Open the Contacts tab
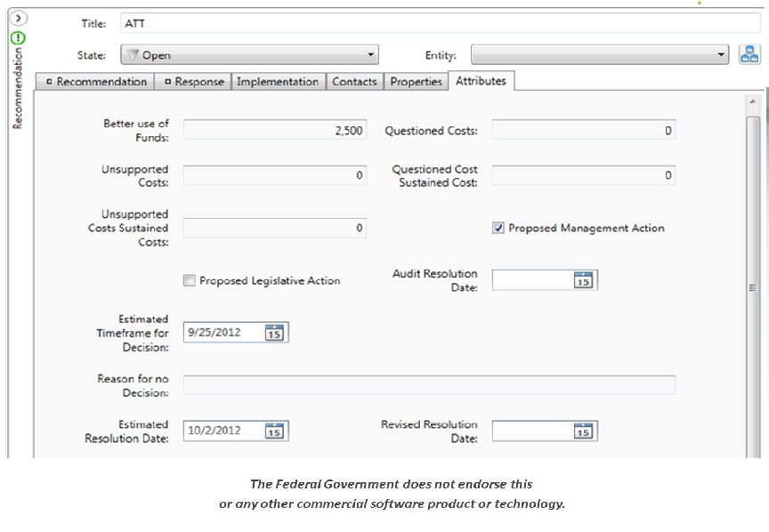 [354, 81]
